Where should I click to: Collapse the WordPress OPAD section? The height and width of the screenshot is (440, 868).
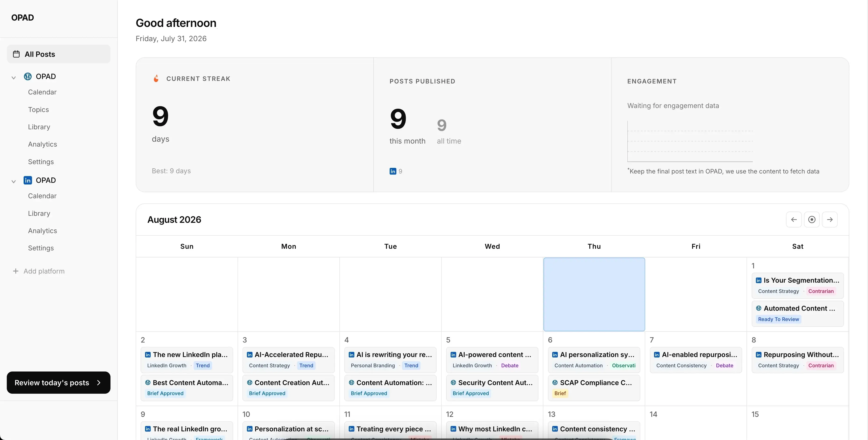14,78
